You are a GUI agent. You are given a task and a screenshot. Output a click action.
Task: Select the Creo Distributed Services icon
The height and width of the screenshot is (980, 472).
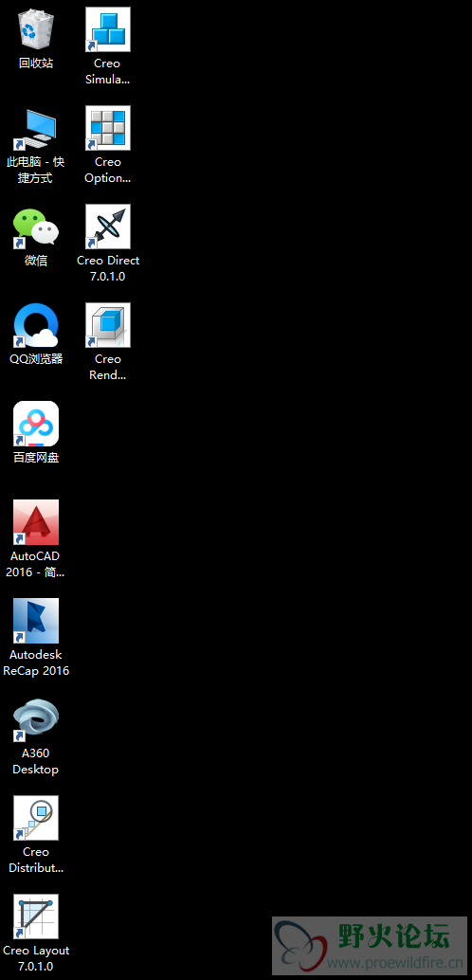coord(36,818)
